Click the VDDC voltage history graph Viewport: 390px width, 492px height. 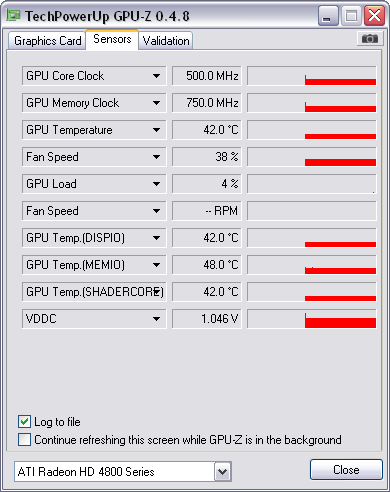click(x=312, y=319)
